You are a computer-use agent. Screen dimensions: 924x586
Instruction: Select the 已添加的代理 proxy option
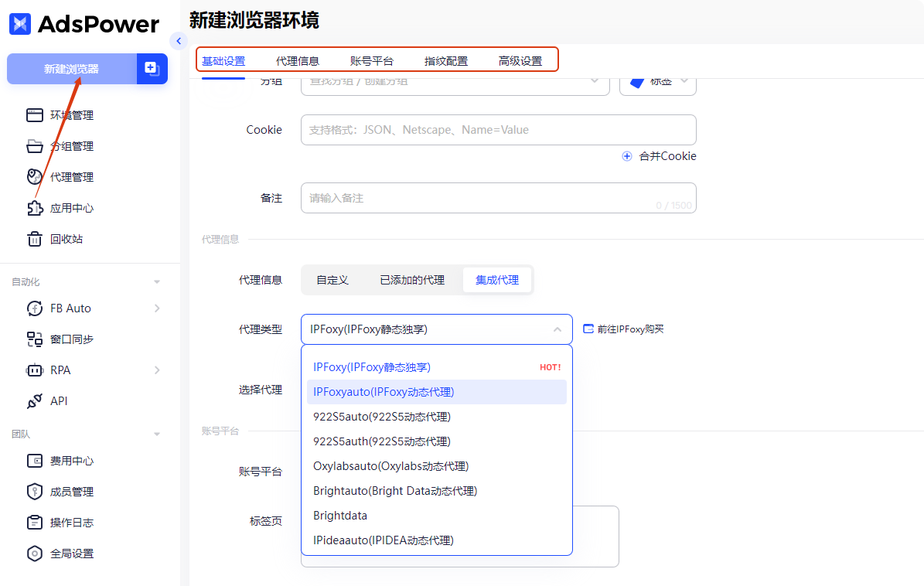(x=412, y=280)
